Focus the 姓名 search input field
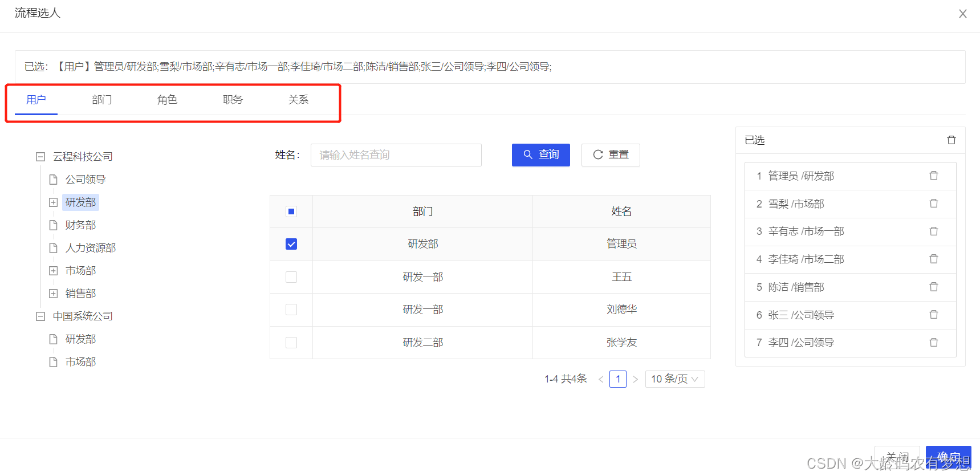Viewport: 980px width, 476px height. (396, 155)
